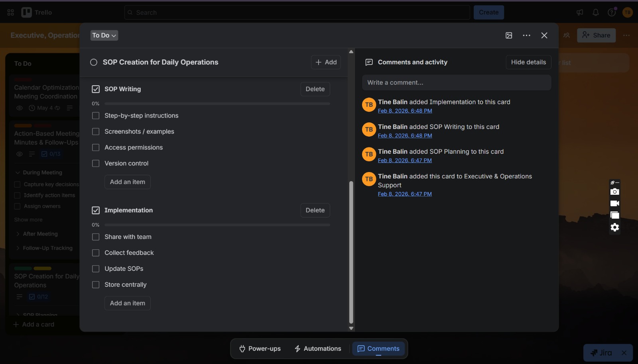This screenshot has height=364, width=638.
Task: Click Hide details button
Action: (528, 62)
